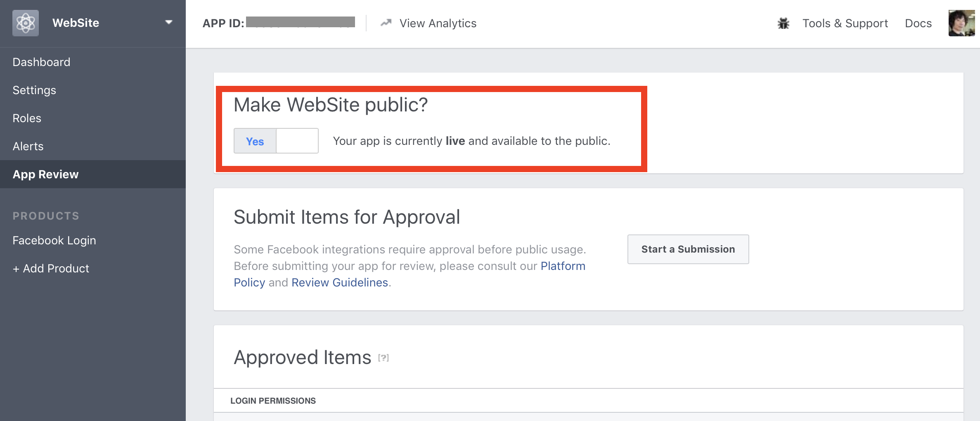
Task: Open the user profile avatar
Action: point(961,23)
